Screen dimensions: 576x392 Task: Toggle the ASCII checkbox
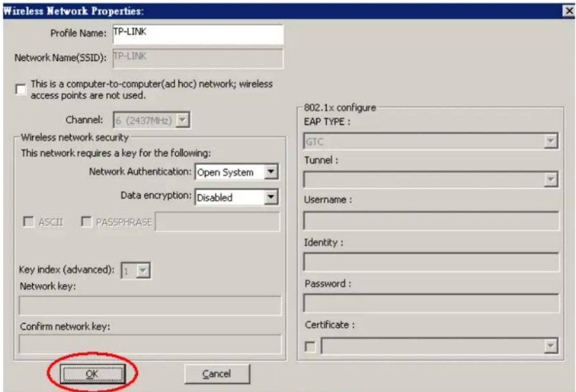click(28, 222)
